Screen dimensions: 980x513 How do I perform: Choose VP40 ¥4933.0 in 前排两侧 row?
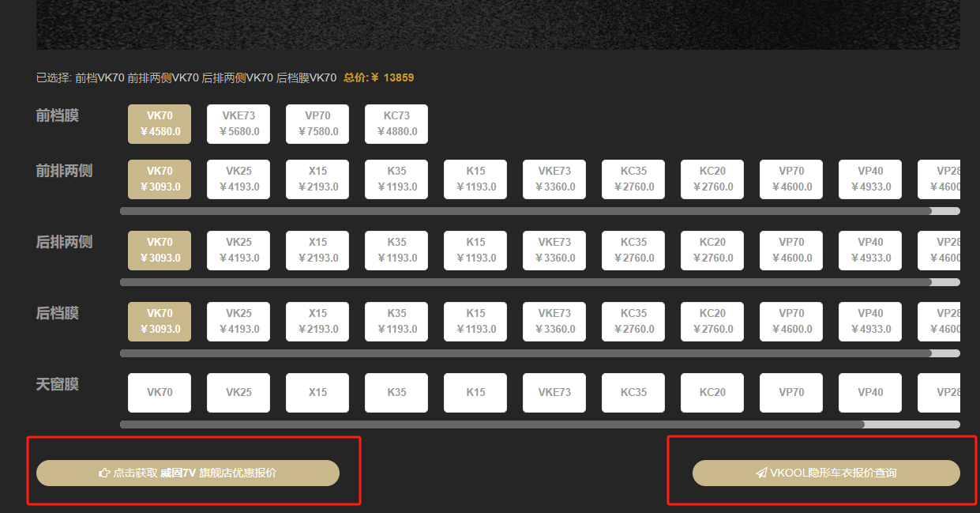[x=870, y=179]
